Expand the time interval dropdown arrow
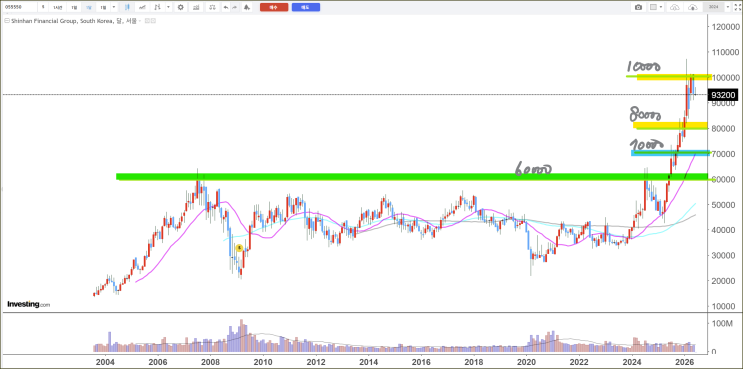743x369 pixels. (114, 7)
